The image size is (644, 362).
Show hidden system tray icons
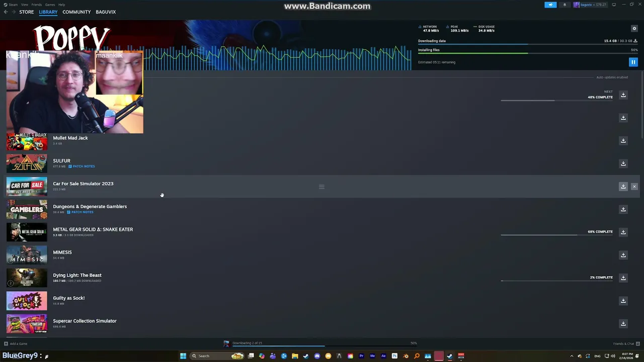(x=572, y=356)
